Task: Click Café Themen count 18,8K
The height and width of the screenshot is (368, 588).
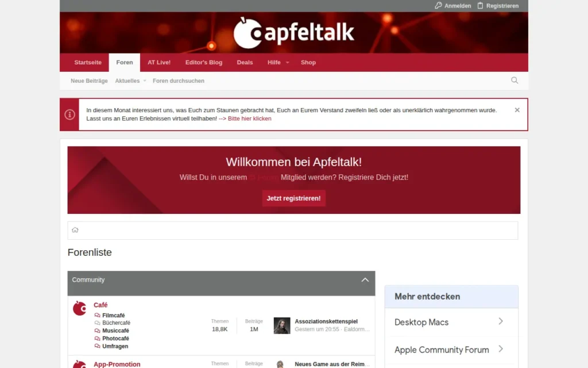Action: click(220, 329)
